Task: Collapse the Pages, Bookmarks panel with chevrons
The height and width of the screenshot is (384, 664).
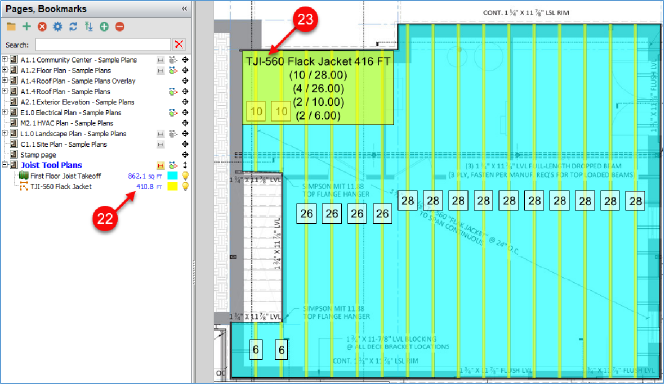Action: click(x=184, y=8)
